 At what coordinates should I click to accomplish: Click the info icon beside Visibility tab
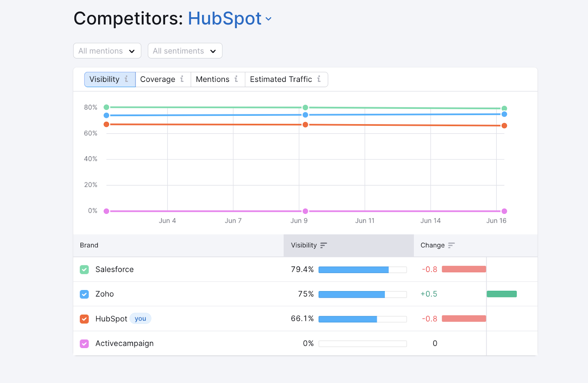126,79
